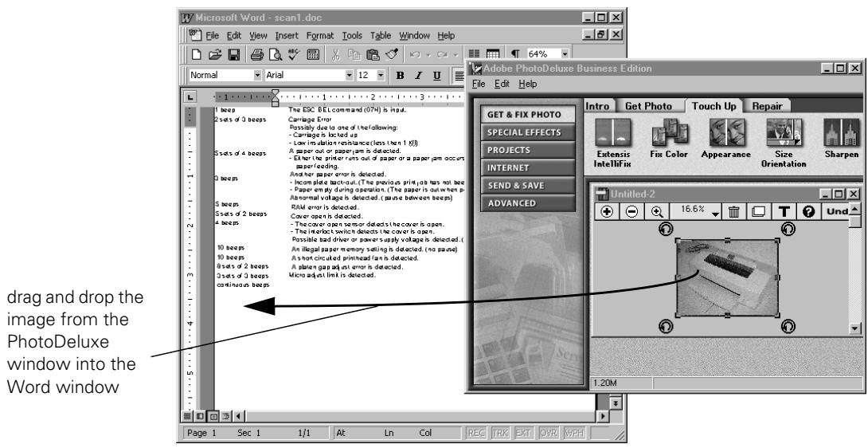Click the SPECIAL EFFECTS button
This screenshot has width=868, height=448.
pos(527,132)
